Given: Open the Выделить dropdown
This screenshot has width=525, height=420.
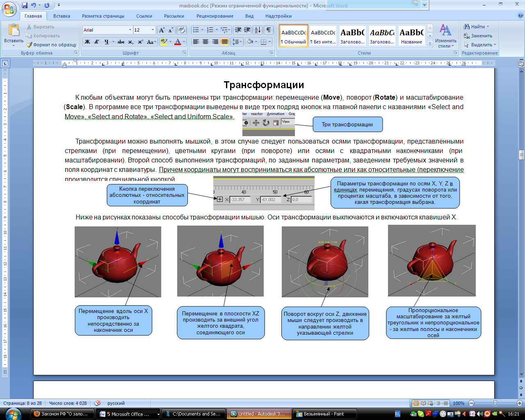Looking at the screenshot, I should [480, 45].
